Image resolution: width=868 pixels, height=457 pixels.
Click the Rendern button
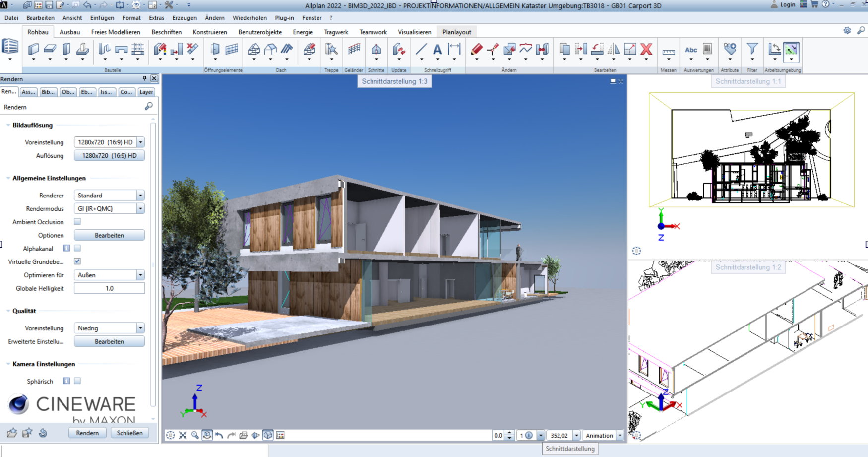point(87,433)
